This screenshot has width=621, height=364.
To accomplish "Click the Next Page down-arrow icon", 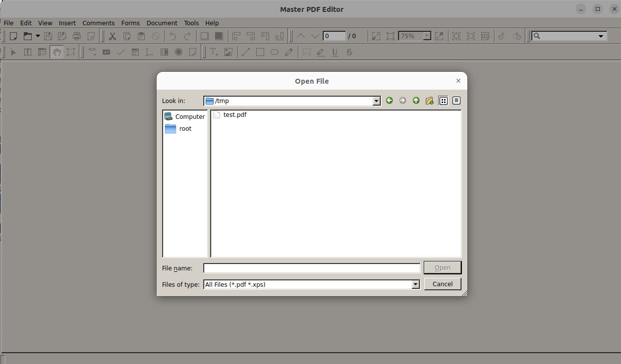I will click(x=315, y=36).
